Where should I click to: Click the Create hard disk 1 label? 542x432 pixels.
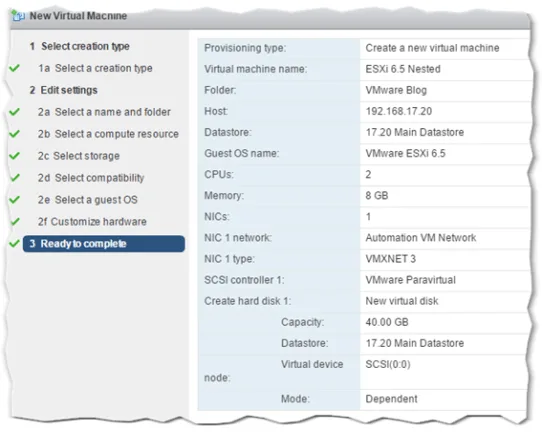point(247,301)
